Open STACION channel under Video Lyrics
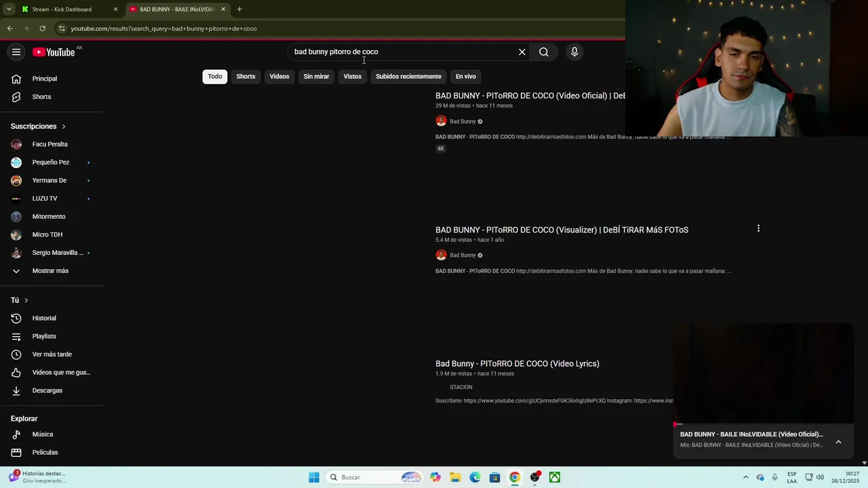Screen dimensions: 868x488 461,387
